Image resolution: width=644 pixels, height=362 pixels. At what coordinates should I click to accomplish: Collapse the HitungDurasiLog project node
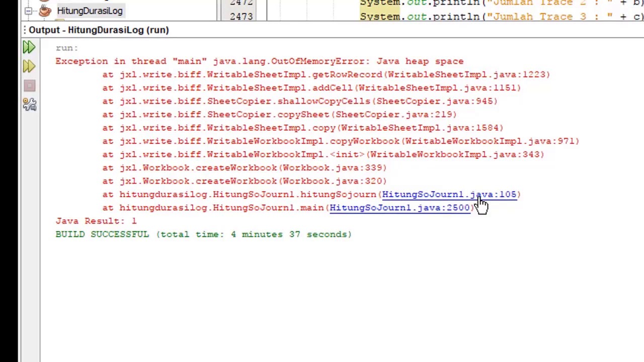pyautogui.click(x=28, y=11)
